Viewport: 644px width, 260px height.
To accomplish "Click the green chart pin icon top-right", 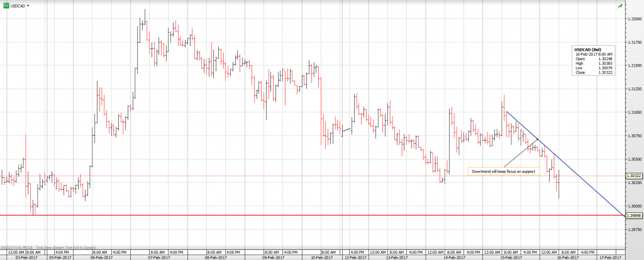I will coord(620,5).
